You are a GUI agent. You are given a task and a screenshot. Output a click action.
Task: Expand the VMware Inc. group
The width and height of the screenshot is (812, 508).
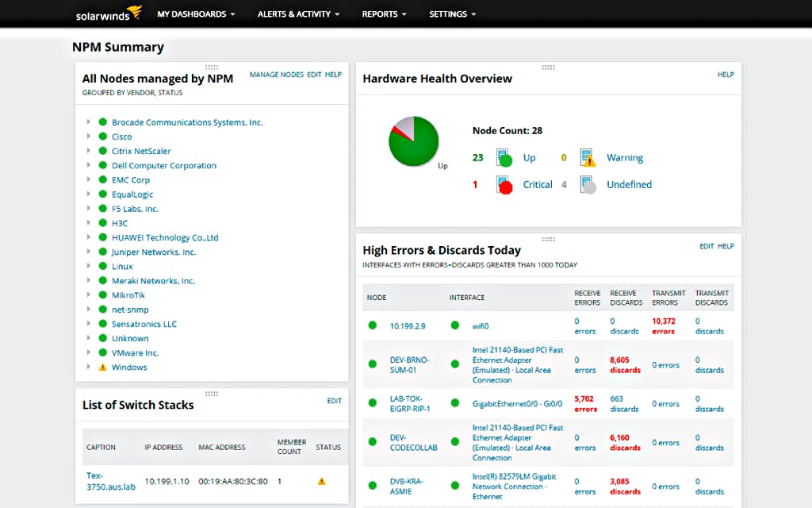pos(87,352)
